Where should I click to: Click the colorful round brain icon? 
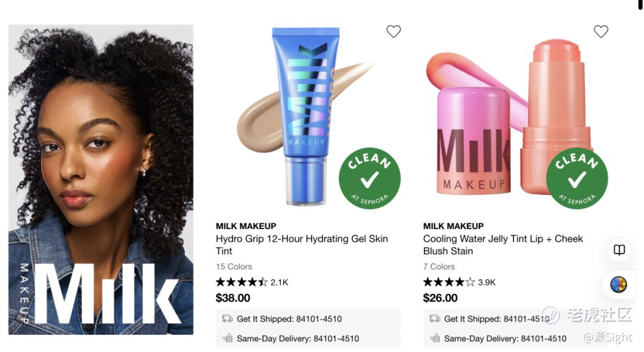tap(618, 284)
